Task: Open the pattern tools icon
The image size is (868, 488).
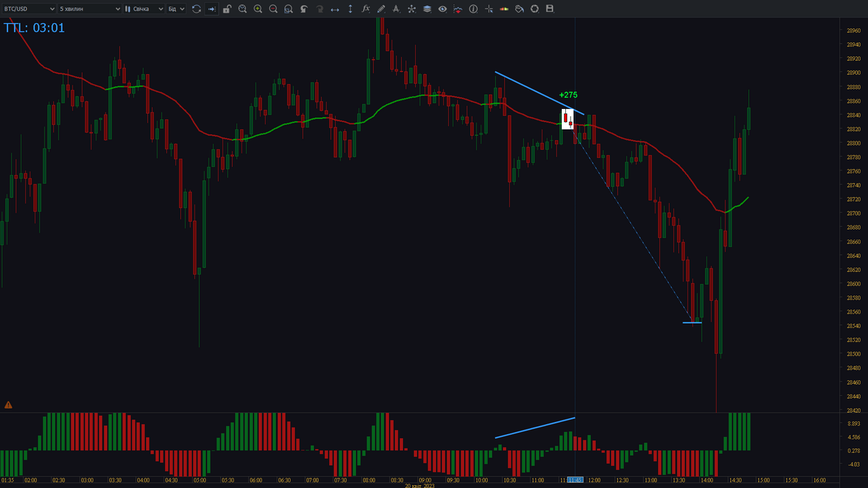Action: pos(412,9)
